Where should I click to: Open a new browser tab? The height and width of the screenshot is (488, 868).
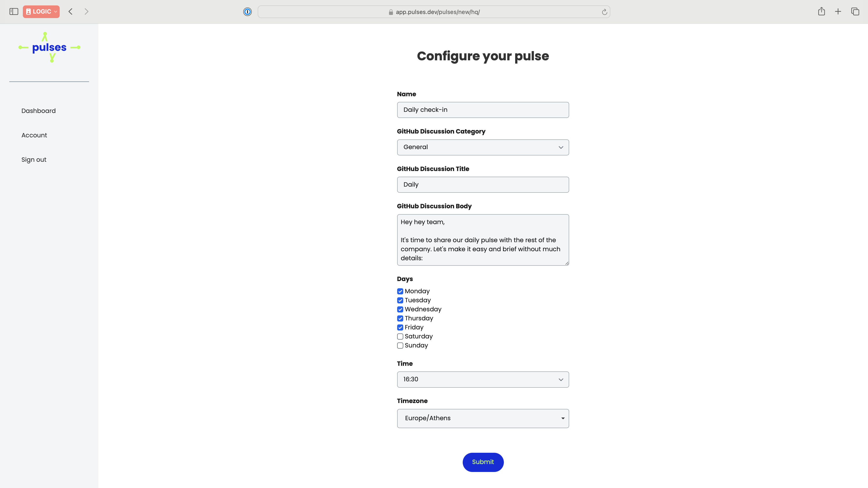tap(838, 11)
